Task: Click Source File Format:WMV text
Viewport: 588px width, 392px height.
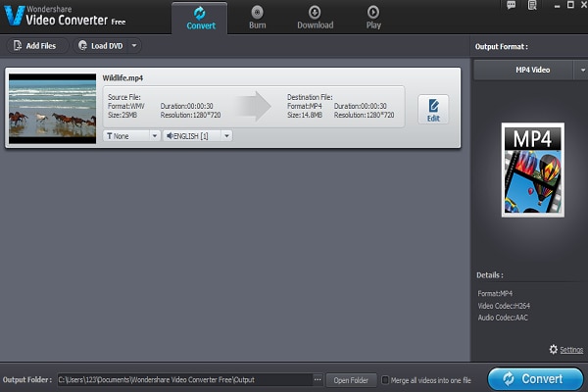Action: click(x=126, y=106)
